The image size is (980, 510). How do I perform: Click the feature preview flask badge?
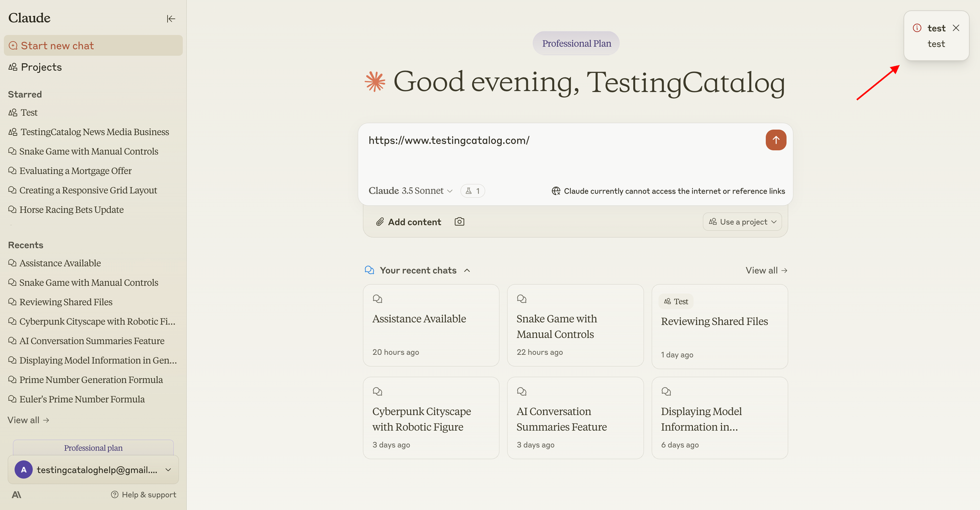pyautogui.click(x=472, y=191)
